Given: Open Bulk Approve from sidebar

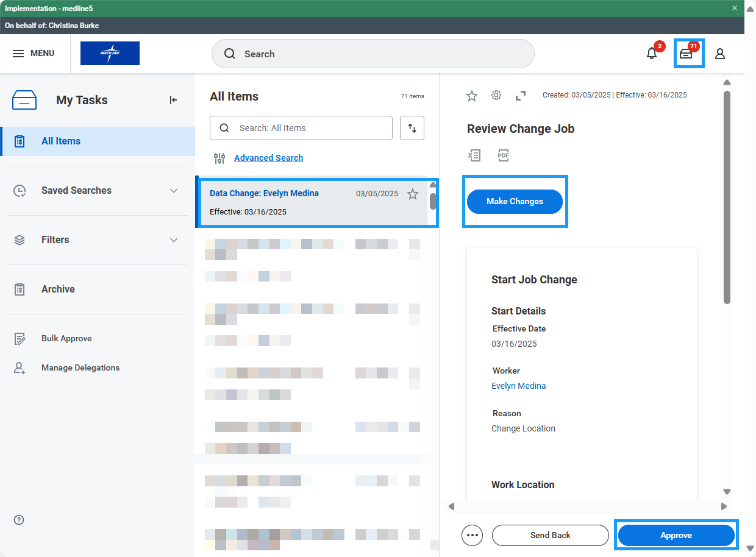Looking at the screenshot, I should coord(66,339).
